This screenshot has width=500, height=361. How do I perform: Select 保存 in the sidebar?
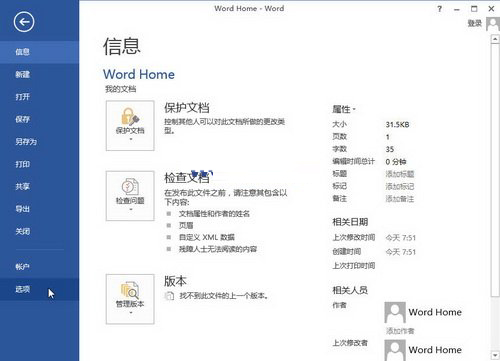pyautogui.click(x=39, y=119)
